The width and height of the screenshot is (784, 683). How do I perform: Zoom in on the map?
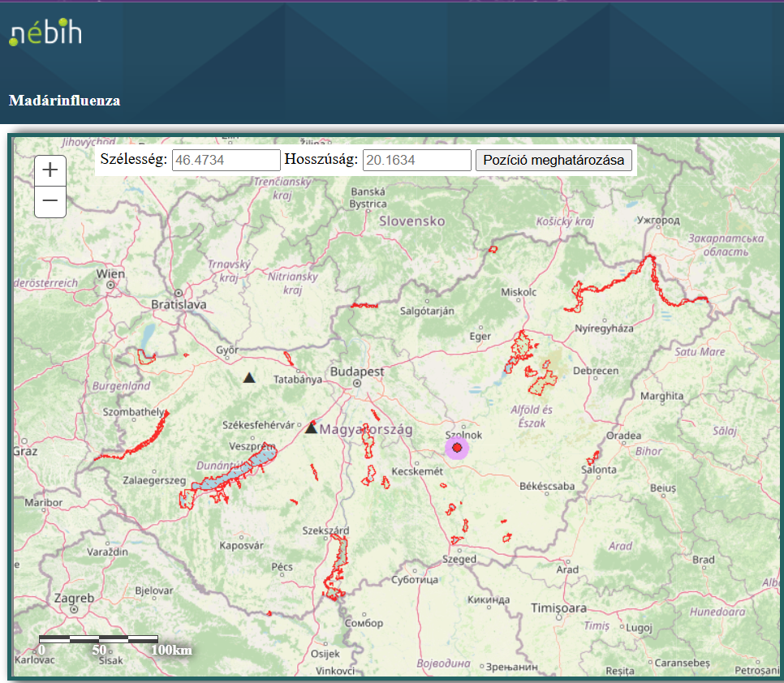click(50, 170)
